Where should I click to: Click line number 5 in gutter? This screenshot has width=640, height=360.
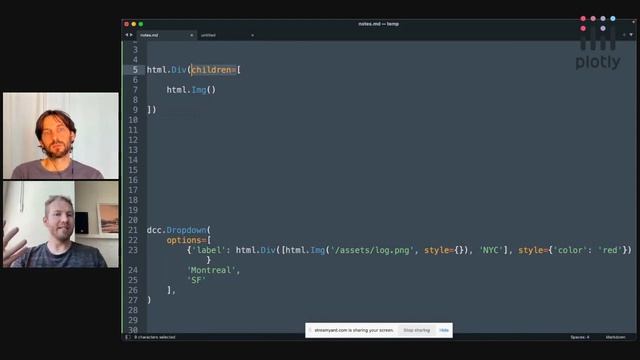tap(135, 70)
